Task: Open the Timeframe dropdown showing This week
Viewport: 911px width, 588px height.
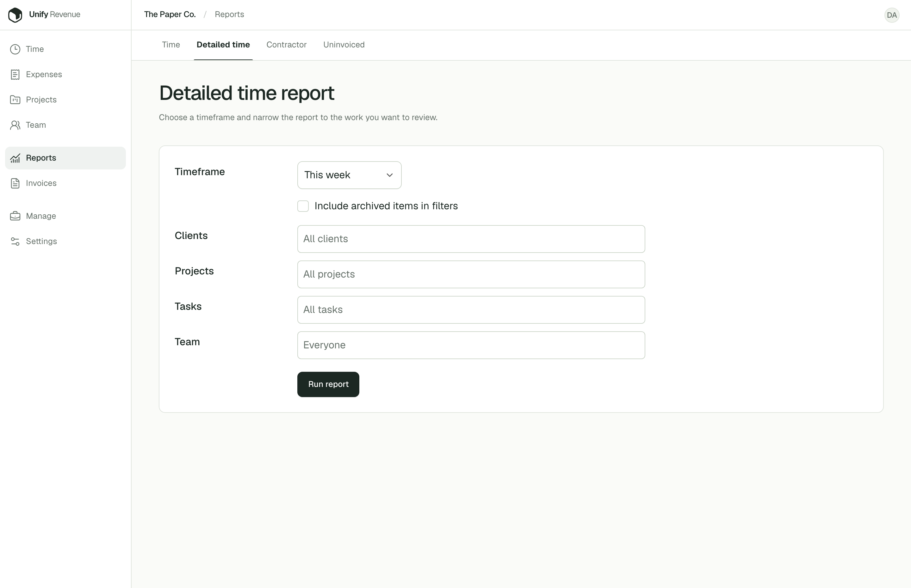Action: tap(349, 175)
